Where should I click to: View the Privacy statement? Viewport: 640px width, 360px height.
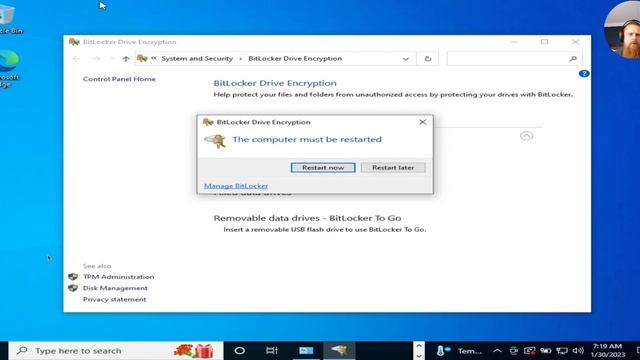click(114, 300)
